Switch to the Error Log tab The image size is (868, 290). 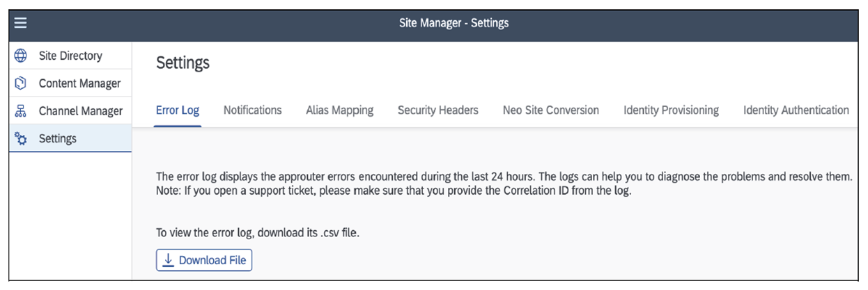pos(177,110)
